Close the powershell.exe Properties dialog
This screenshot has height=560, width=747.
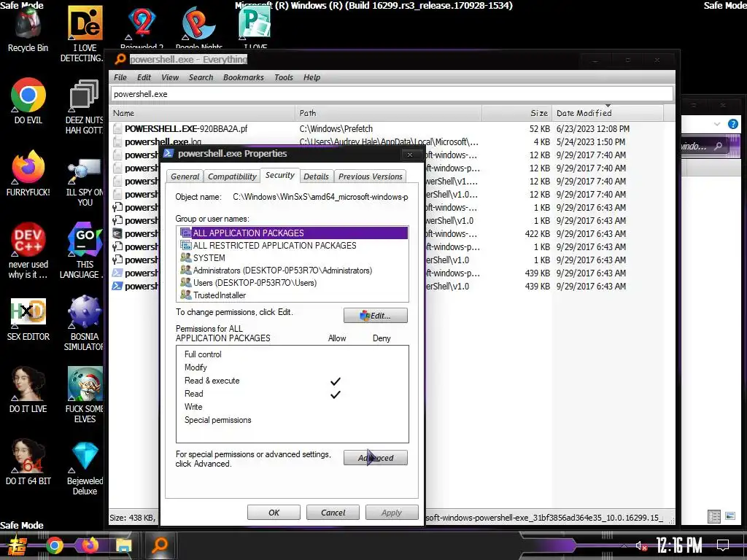coord(410,155)
